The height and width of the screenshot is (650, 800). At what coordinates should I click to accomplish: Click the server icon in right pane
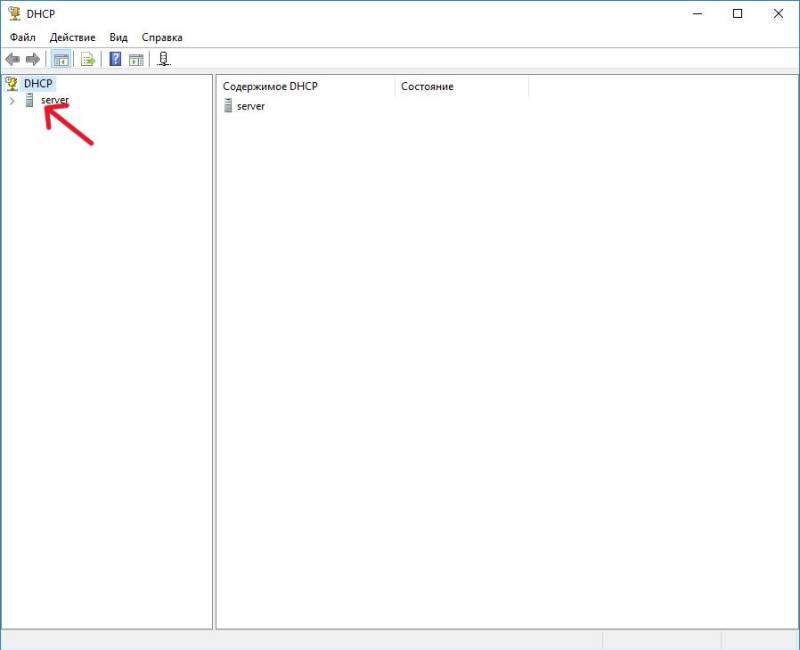point(228,106)
